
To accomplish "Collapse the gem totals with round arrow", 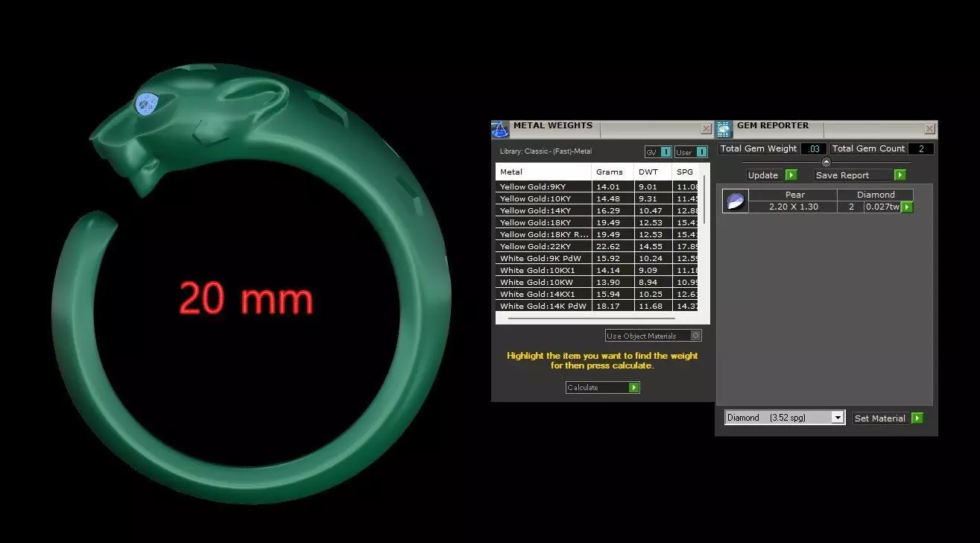I will 826,162.
